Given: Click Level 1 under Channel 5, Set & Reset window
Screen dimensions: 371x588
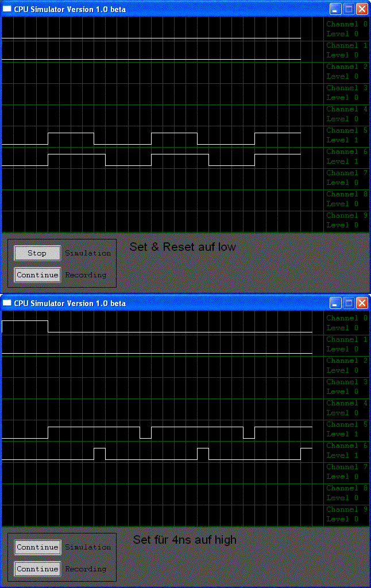Looking at the screenshot, I should tap(342, 140).
